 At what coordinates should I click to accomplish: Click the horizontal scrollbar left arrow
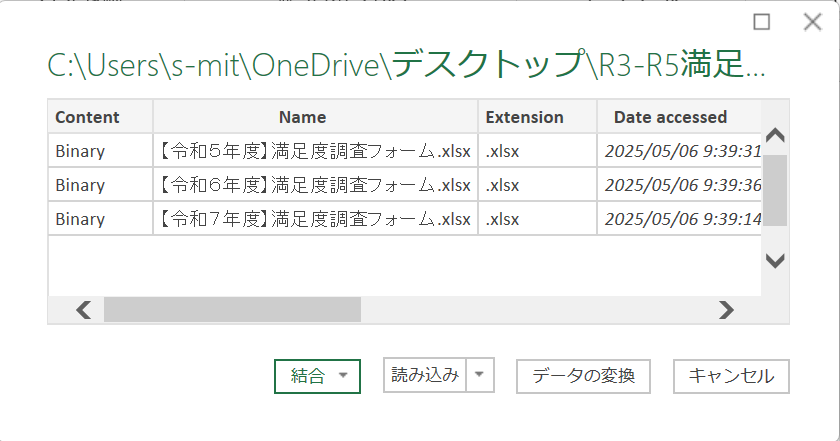[84, 310]
